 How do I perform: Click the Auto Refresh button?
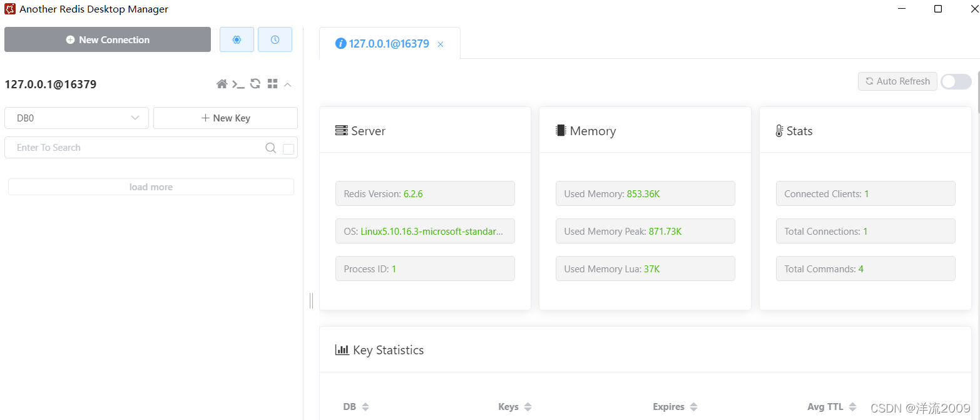click(897, 81)
